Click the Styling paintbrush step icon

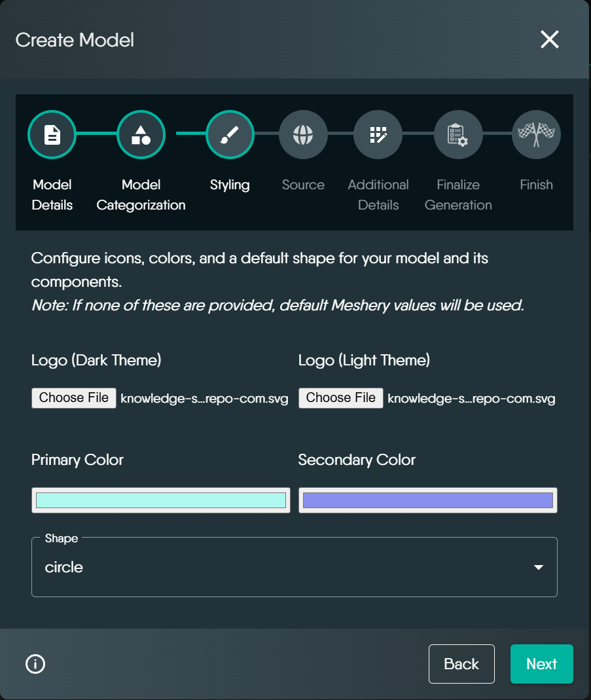[230, 135]
